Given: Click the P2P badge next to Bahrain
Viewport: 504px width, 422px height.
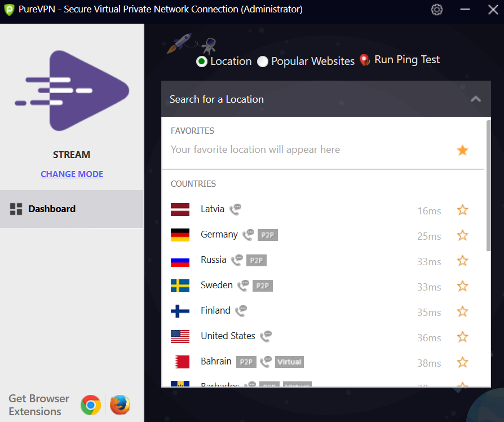Looking at the screenshot, I should click(246, 362).
